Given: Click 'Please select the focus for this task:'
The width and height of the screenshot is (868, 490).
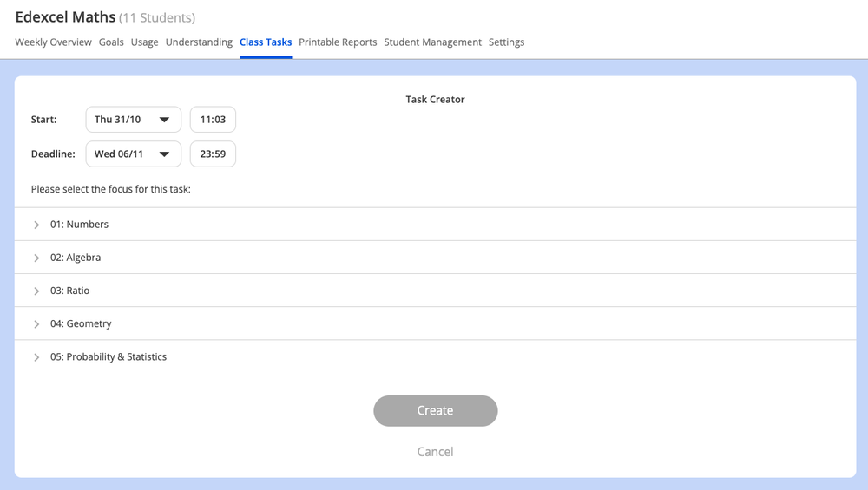Looking at the screenshot, I should (111, 189).
